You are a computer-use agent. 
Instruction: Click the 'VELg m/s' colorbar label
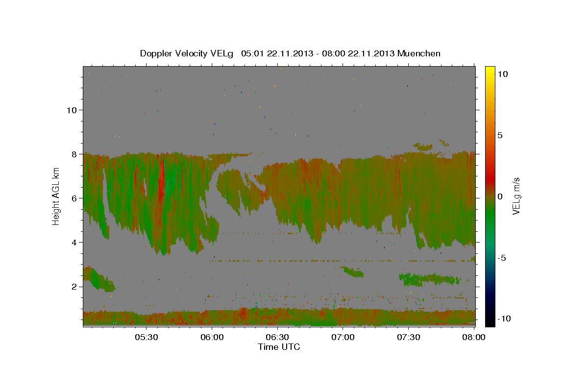pos(516,196)
